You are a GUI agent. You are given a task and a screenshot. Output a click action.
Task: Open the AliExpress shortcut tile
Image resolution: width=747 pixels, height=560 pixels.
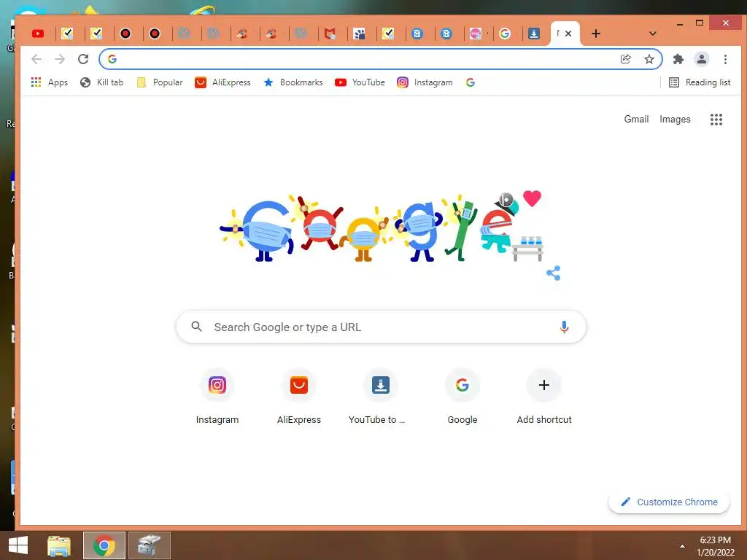298,396
